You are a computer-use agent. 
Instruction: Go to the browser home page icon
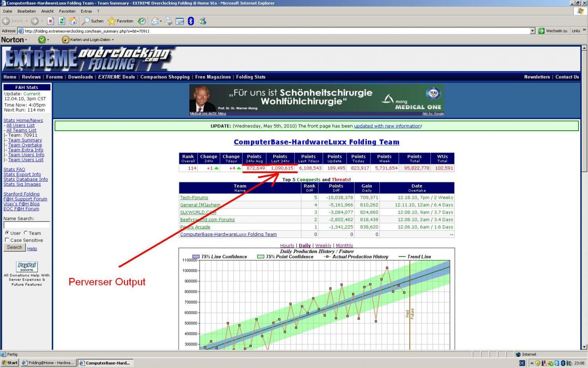pos(73,21)
